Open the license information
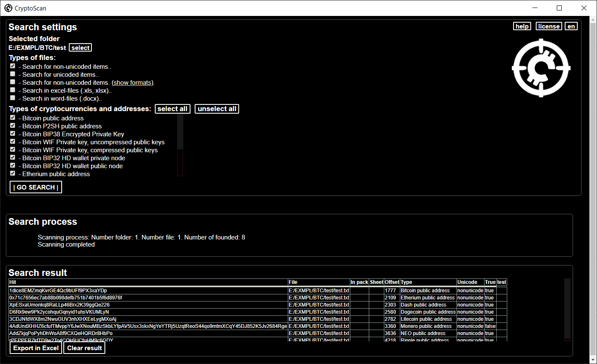The image size is (597, 364). click(x=548, y=26)
